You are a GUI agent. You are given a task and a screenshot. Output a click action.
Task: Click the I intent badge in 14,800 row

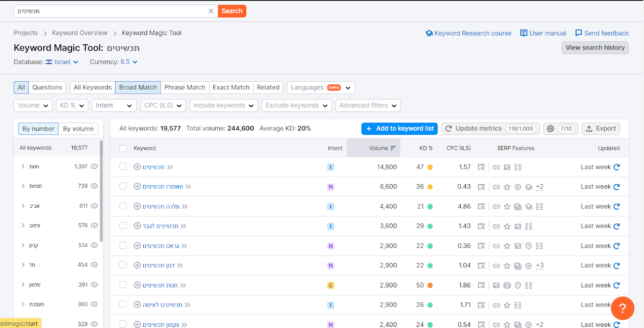pos(331,167)
